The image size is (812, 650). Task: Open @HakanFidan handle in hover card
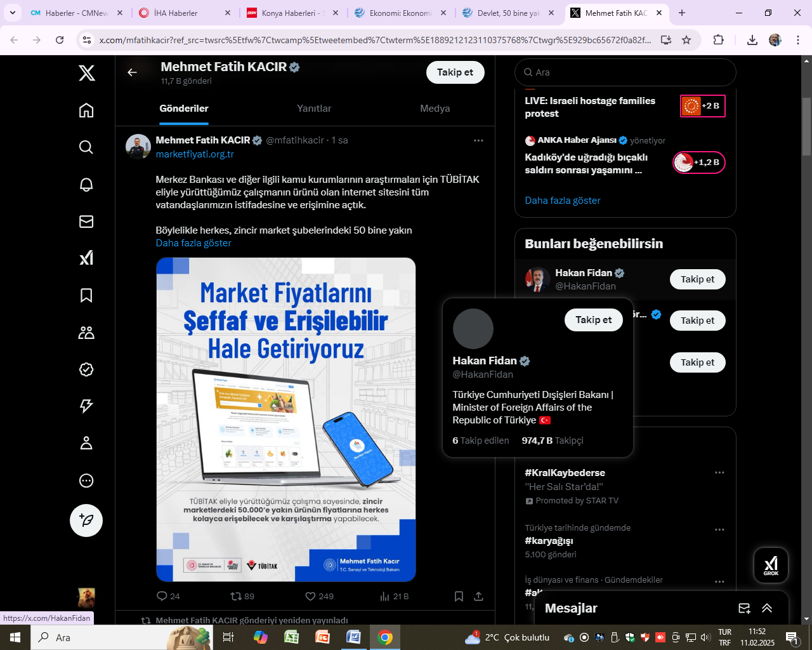[483, 375]
